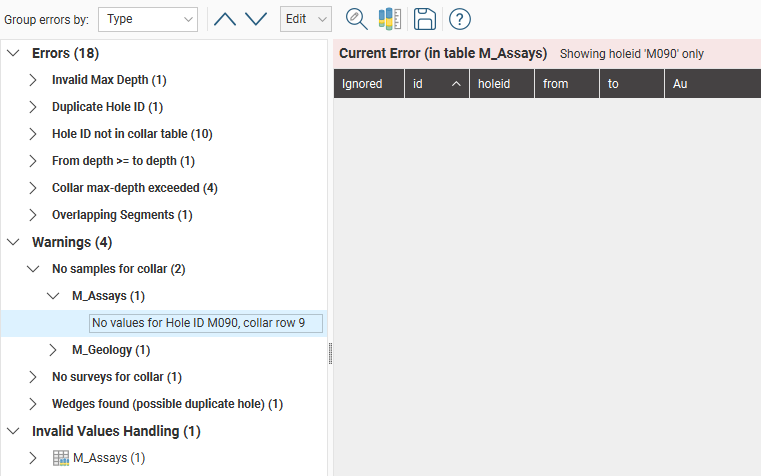Image resolution: width=761 pixels, height=476 pixels.
Task: Sort table by the id column header
Action: (436, 84)
